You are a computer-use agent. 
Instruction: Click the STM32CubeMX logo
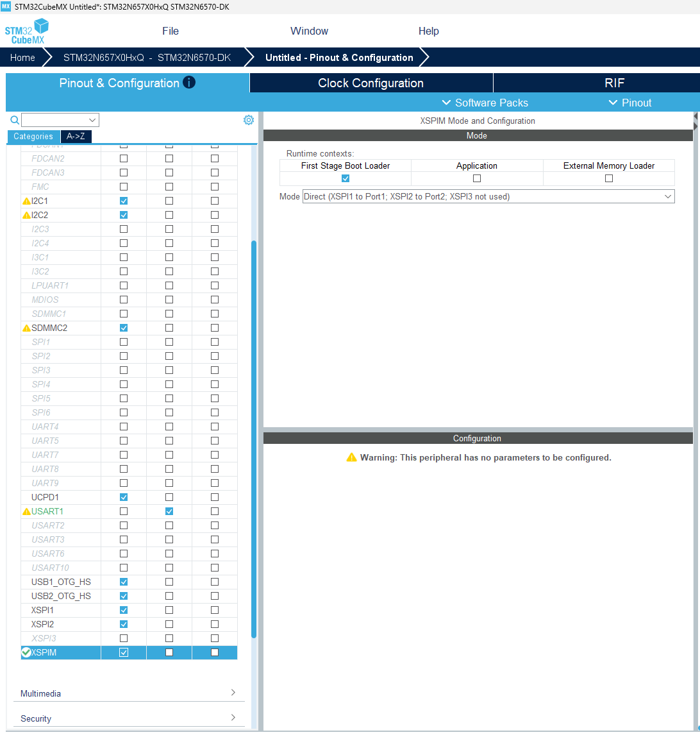point(27,31)
